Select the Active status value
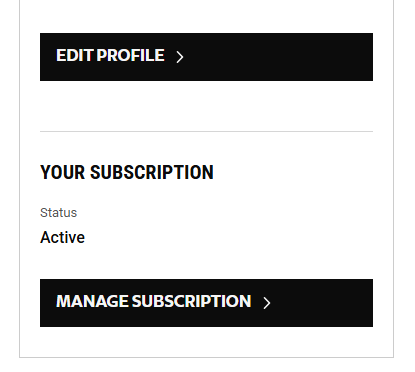The width and height of the screenshot is (415, 372). 63,237
